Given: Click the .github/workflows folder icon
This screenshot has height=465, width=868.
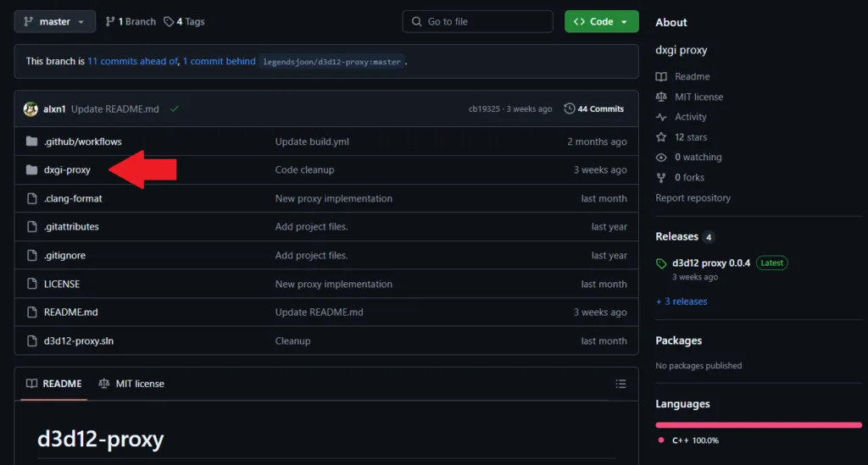Looking at the screenshot, I should 31,141.
